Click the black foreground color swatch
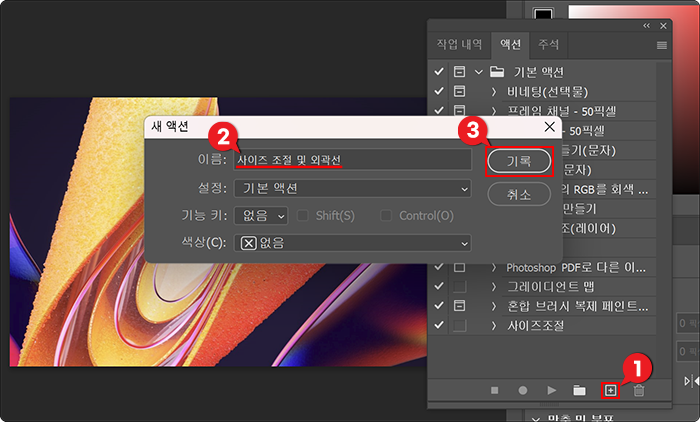Screen dimensions: 700x422 click(x=543, y=13)
